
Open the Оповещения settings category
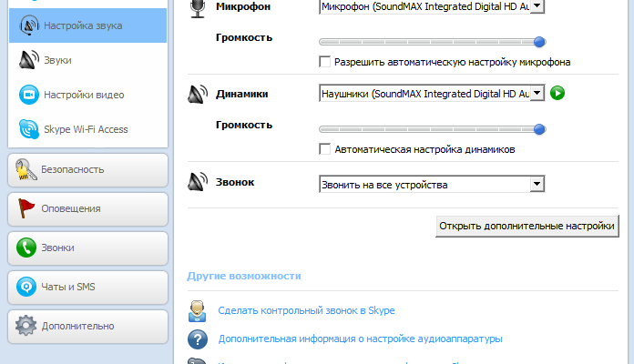click(87, 209)
